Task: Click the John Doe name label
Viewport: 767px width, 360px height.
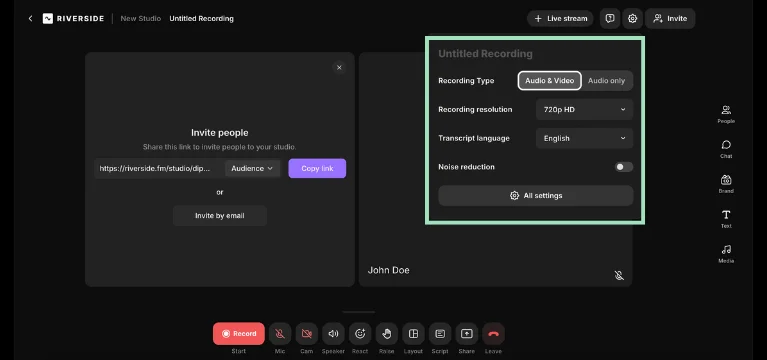Action: [x=388, y=270]
